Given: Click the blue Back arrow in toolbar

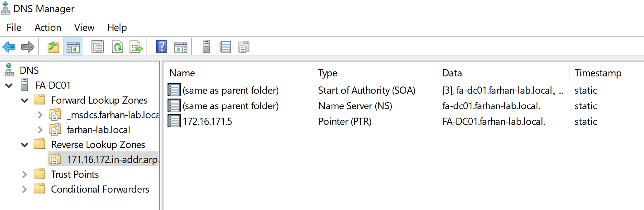Looking at the screenshot, I should [9, 47].
